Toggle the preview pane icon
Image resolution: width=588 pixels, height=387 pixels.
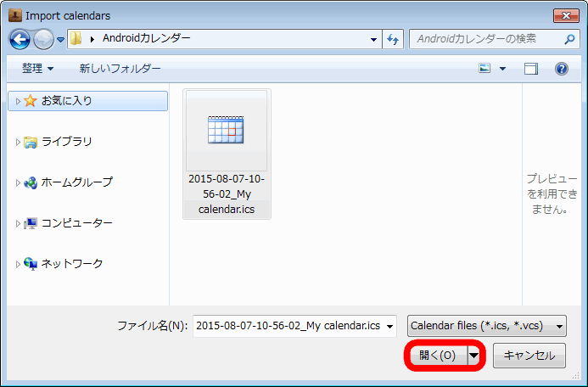(x=531, y=69)
